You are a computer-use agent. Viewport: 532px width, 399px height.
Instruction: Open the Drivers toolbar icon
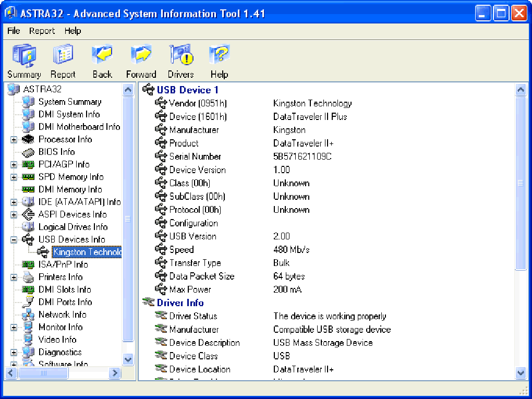[181, 54]
